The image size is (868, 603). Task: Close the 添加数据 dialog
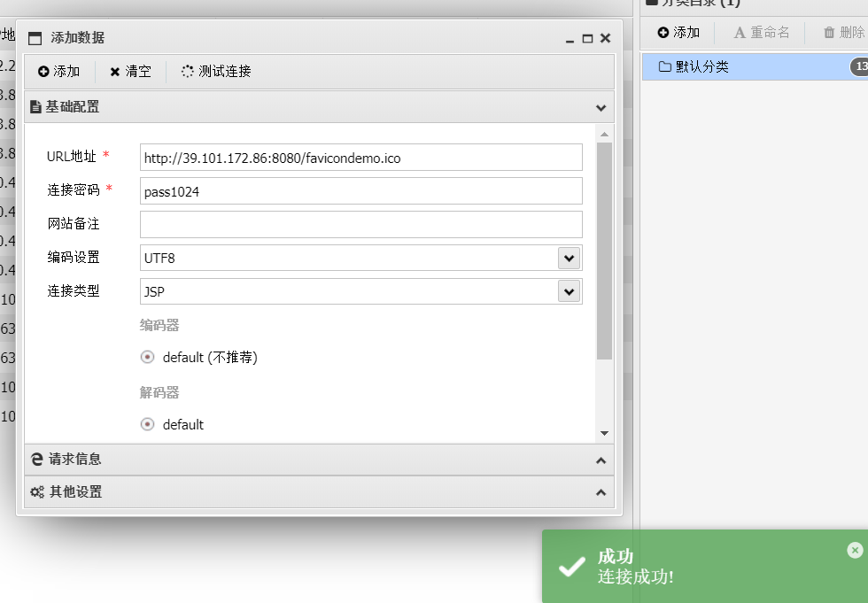pos(606,38)
